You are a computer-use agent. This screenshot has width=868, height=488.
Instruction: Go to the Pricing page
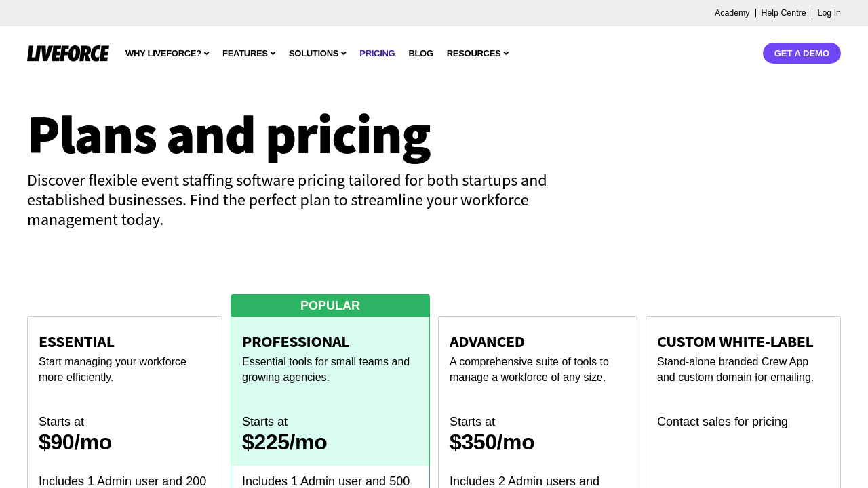click(x=377, y=54)
